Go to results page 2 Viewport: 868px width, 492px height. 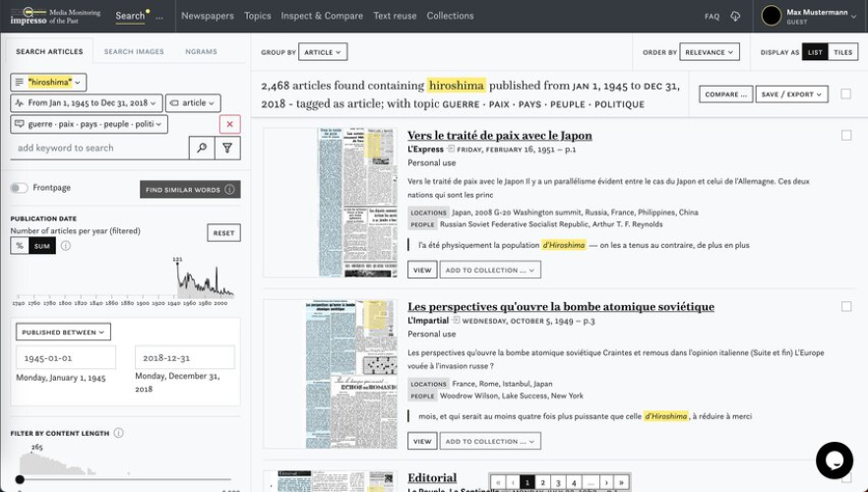542,482
